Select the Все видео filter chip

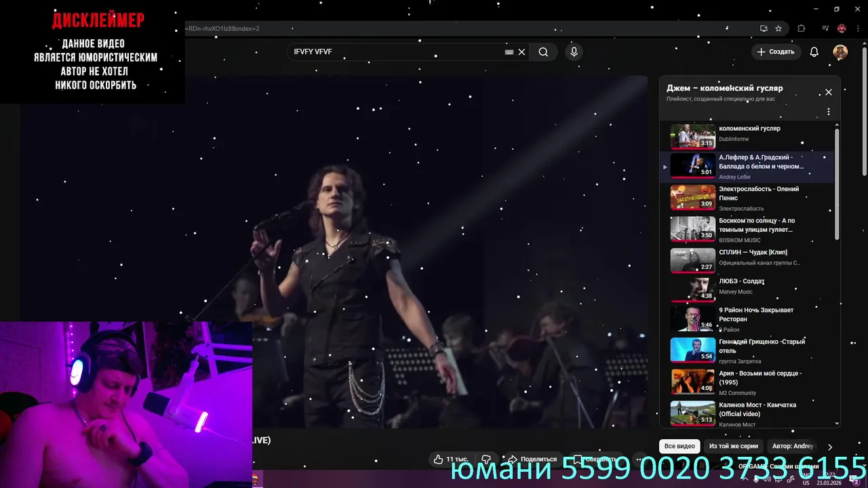coord(679,446)
